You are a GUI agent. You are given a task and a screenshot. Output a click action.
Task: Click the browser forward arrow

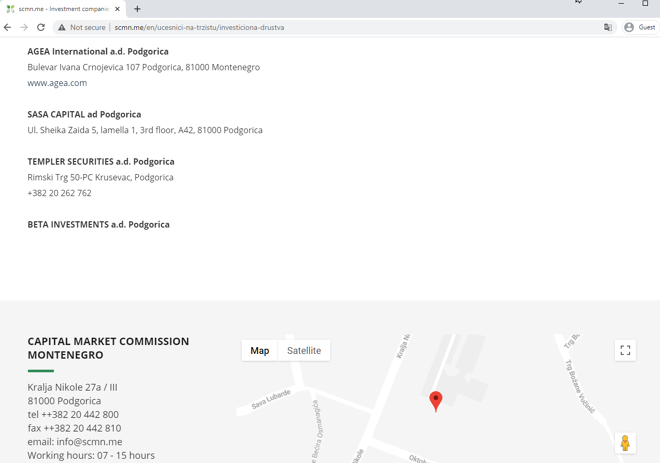coord(24,27)
